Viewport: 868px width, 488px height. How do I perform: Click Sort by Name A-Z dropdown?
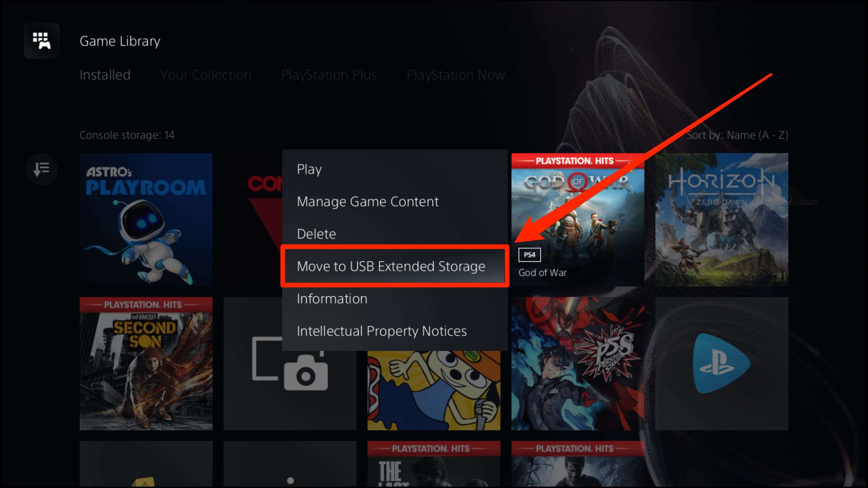point(740,135)
